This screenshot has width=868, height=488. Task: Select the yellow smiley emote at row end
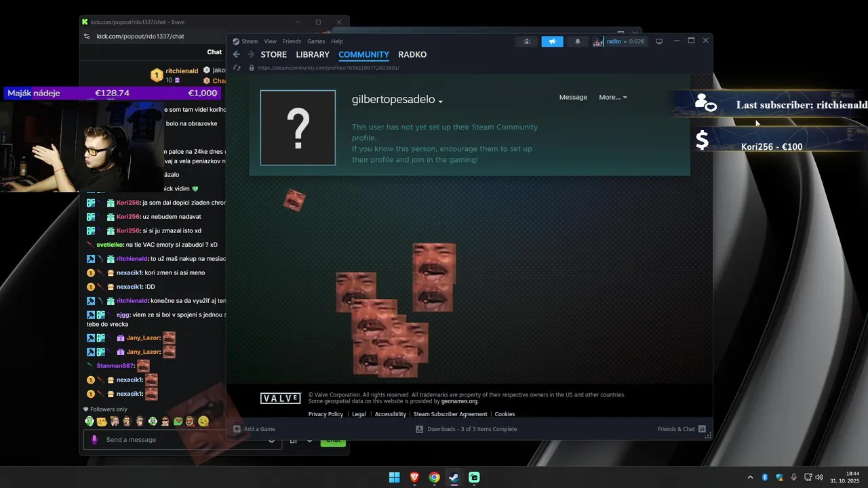click(x=203, y=422)
